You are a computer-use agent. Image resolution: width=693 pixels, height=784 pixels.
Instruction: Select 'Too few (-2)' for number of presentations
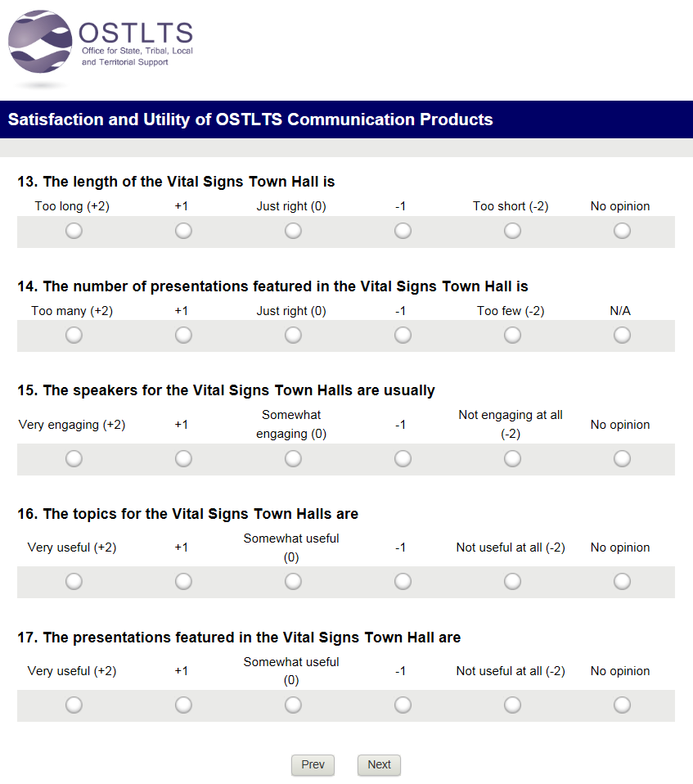point(512,335)
